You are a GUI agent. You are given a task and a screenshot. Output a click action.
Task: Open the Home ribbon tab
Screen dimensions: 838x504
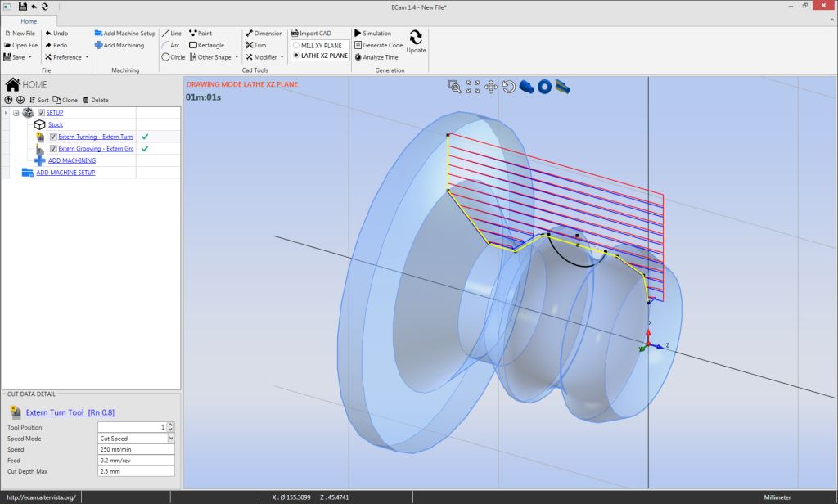(29, 20)
